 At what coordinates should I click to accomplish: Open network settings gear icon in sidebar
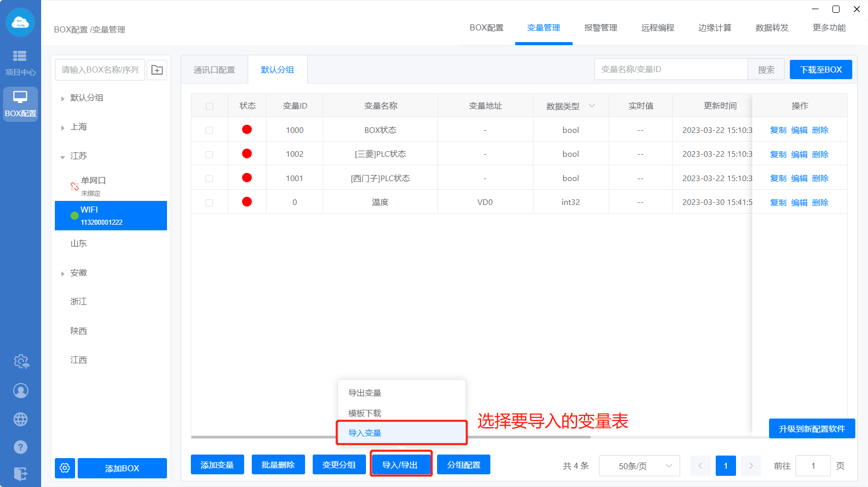point(21,362)
